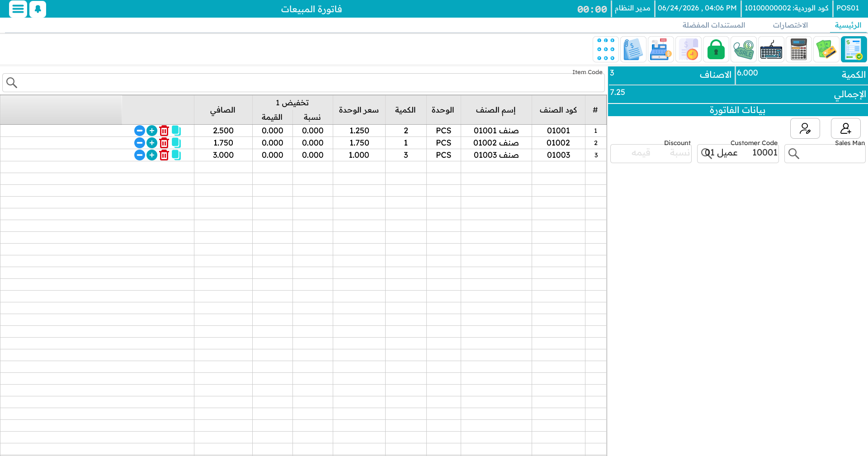Select item name cell صنف 01002
Screen dimensions: 868x456
tap(496, 143)
